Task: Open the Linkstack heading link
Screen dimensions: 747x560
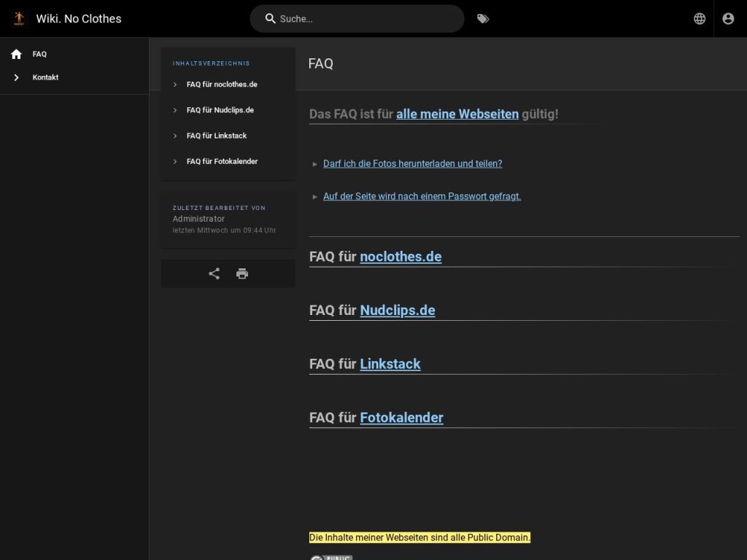Action: (x=390, y=364)
